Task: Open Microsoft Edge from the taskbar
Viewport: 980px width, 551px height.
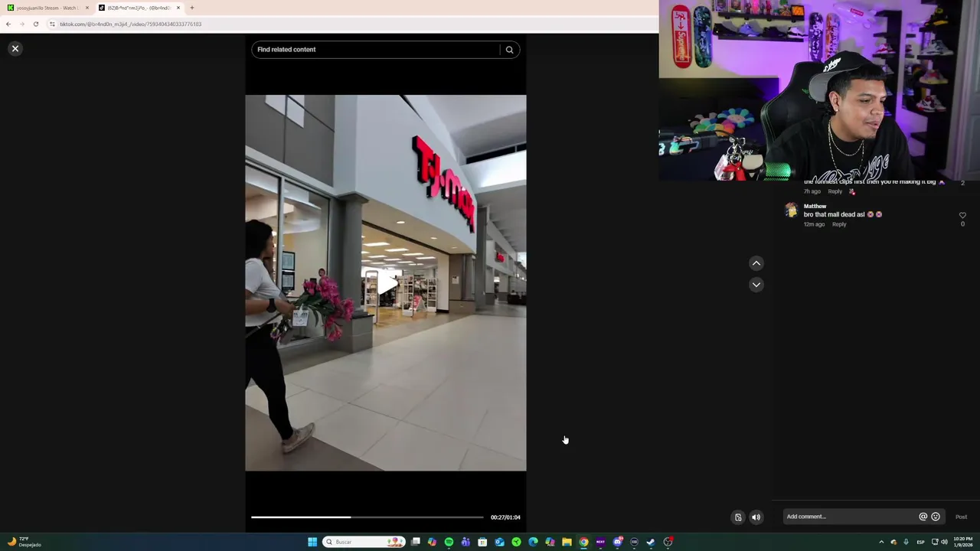Action: [x=533, y=542]
